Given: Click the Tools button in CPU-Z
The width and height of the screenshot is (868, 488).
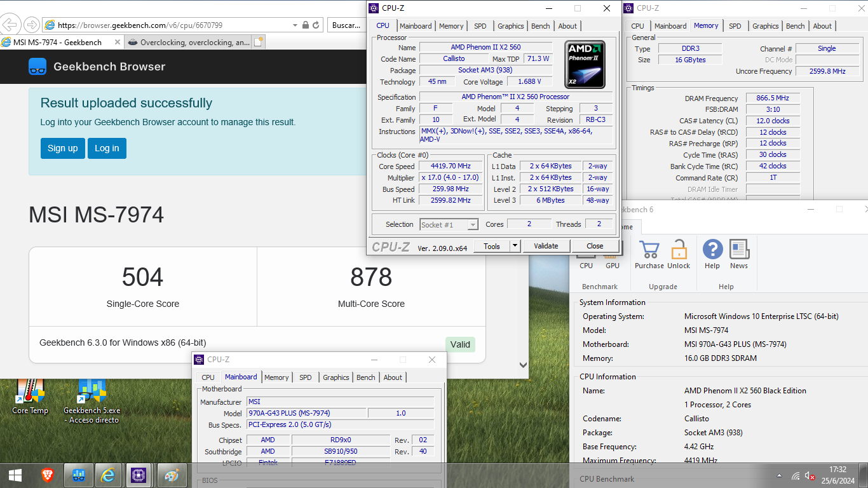Looking at the screenshot, I should point(492,246).
